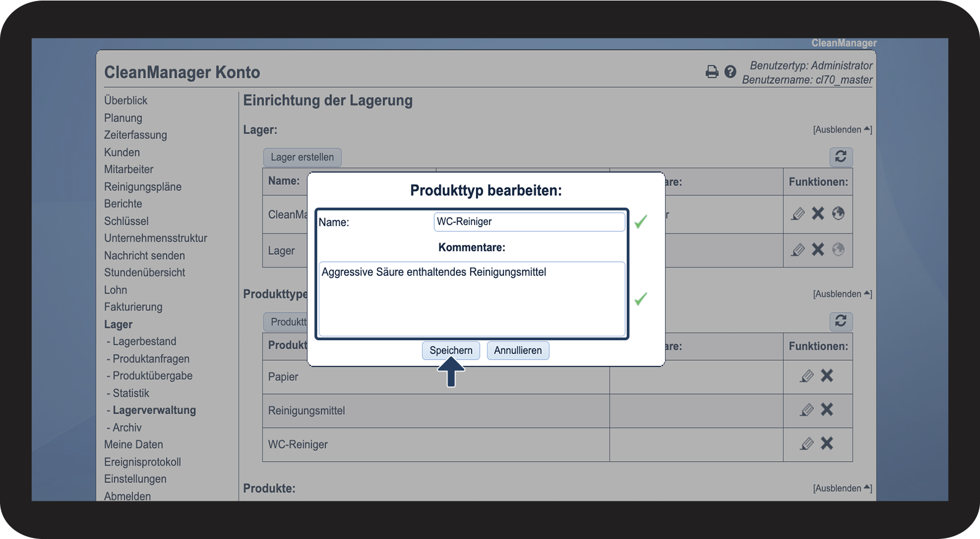Click globe icon in Lager warehouse row
980x539 pixels.
(838, 249)
